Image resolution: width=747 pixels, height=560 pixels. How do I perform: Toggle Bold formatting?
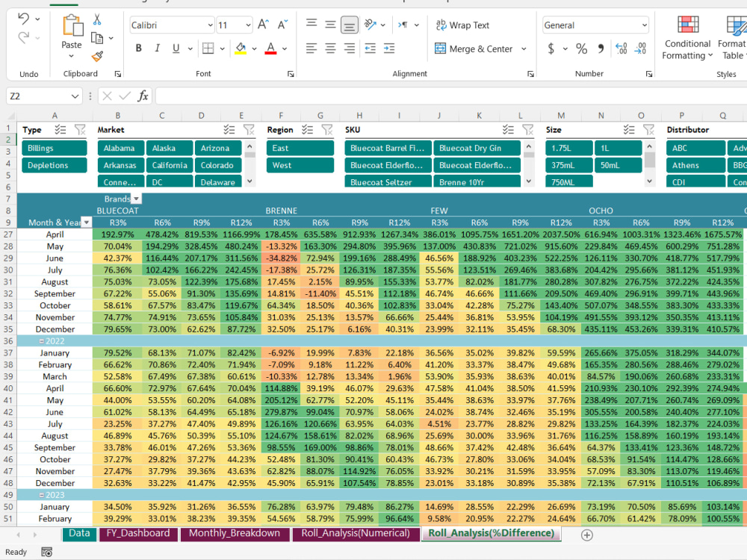(139, 48)
